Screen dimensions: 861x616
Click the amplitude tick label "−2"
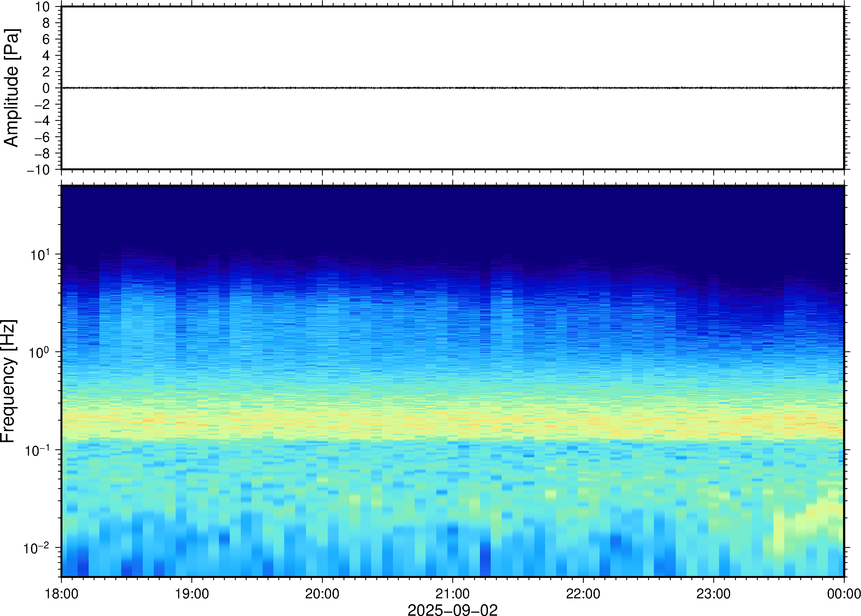42,104
